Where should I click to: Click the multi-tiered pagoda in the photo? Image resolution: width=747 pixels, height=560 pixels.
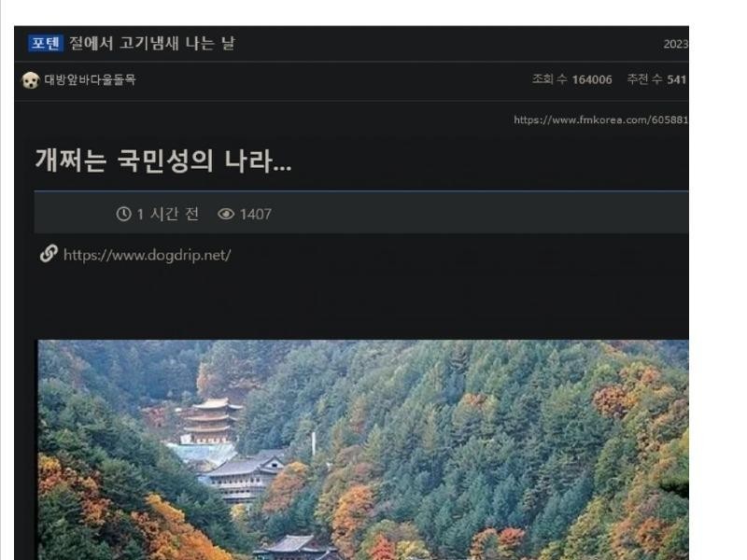[x=211, y=421]
